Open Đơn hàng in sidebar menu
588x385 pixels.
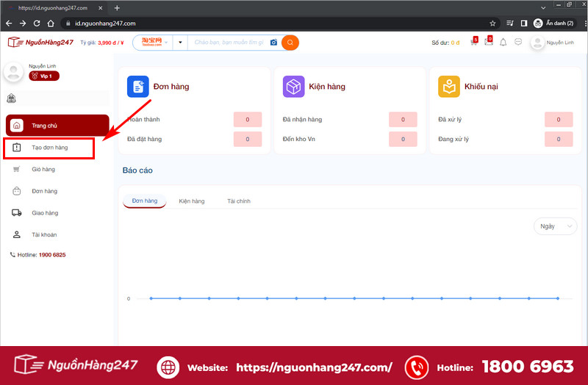coord(44,191)
